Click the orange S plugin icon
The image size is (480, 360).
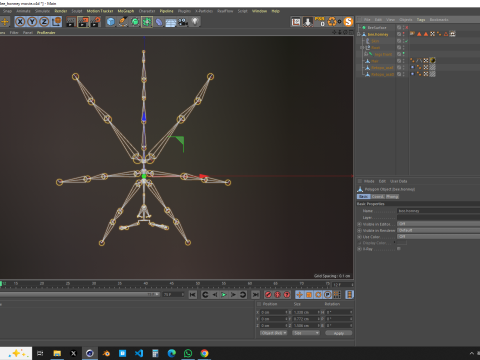point(348,22)
